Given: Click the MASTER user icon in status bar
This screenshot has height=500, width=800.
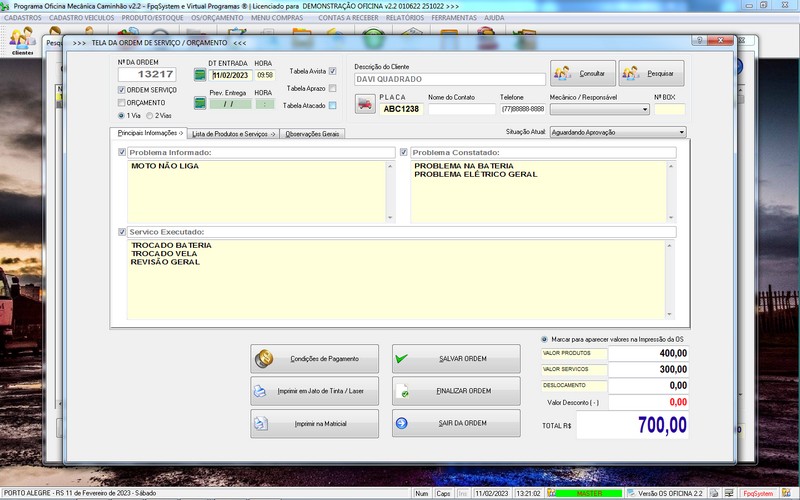Looking at the screenshot, I should coord(551,493).
